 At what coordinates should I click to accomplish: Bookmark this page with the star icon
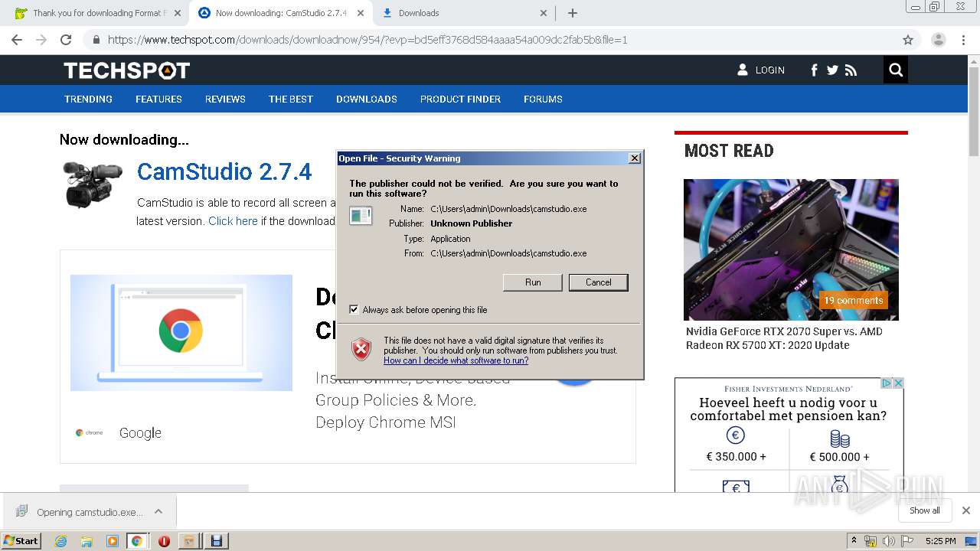pos(908,40)
